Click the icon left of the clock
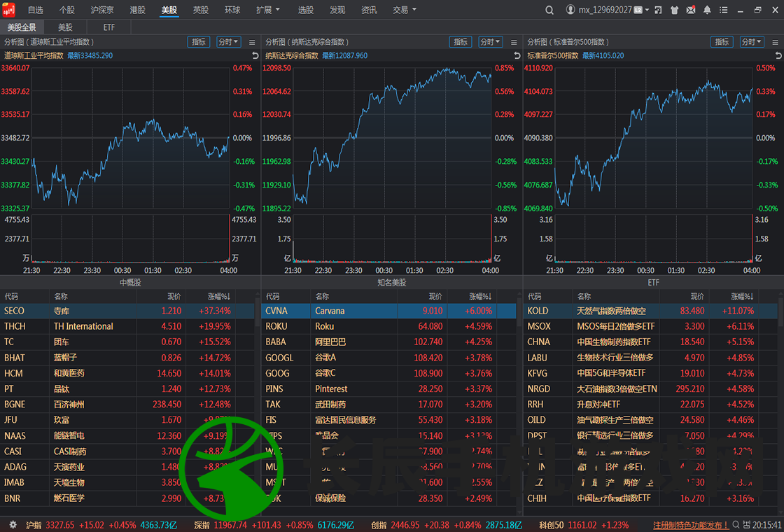This screenshot has height=532, width=784. [x=747, y=525]
